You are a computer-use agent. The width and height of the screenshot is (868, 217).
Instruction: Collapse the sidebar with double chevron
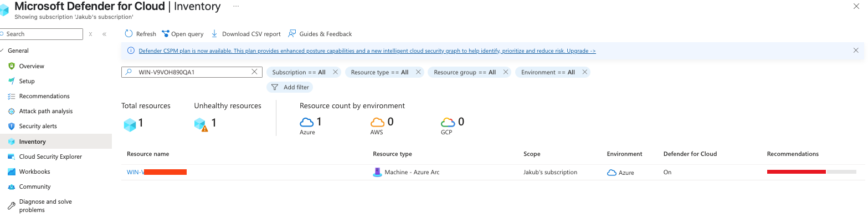pyautogui.click(x=104, y=34)
